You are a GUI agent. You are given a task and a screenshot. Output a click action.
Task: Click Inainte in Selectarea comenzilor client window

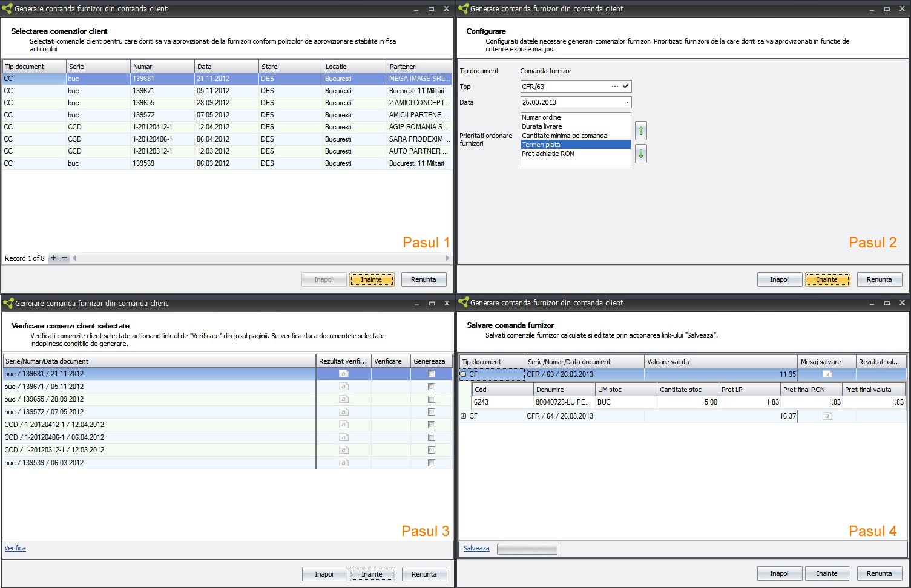pyautogui.click(x=372, y=279)
